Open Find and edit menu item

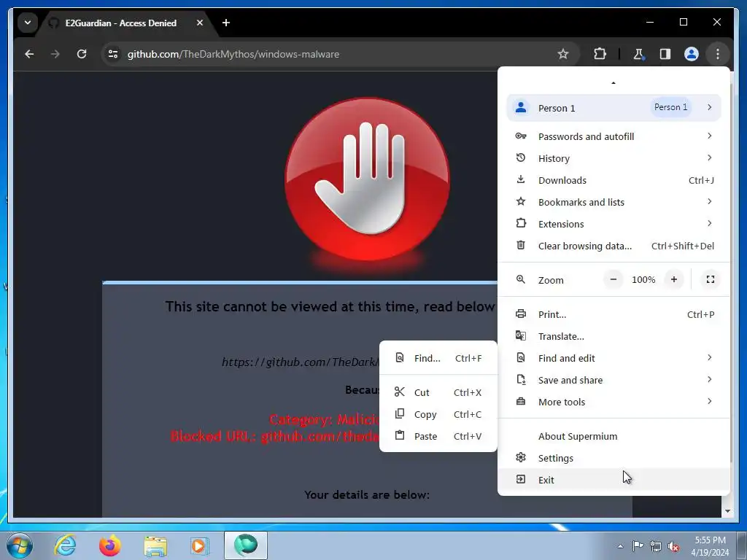614,359
